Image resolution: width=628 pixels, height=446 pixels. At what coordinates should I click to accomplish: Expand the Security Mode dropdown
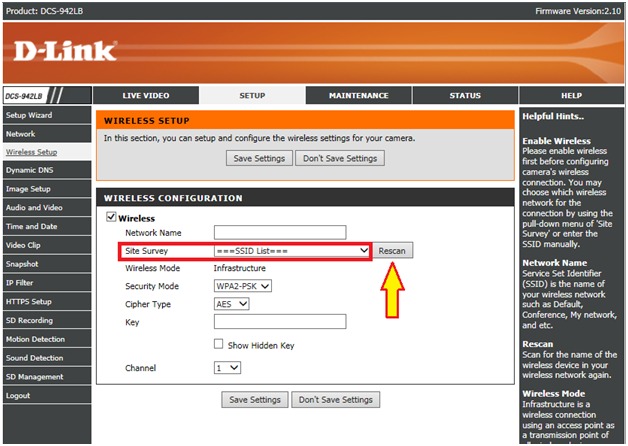click(x=243, y=286)
